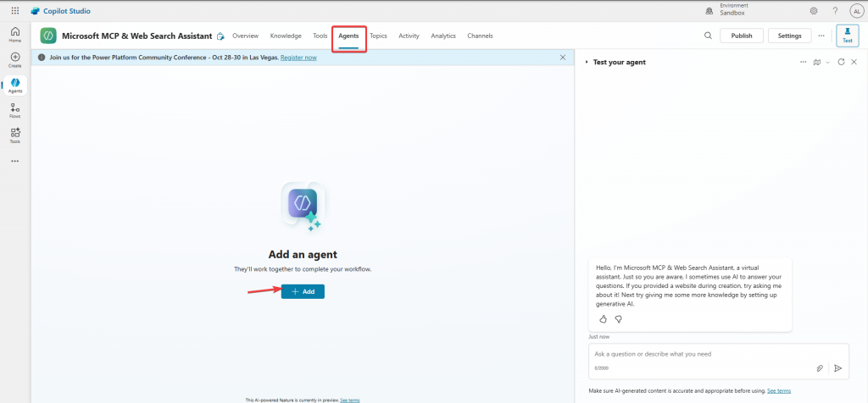
Task: Click the banner info icon
Action: pyautogui.click(x=42, y=58)
